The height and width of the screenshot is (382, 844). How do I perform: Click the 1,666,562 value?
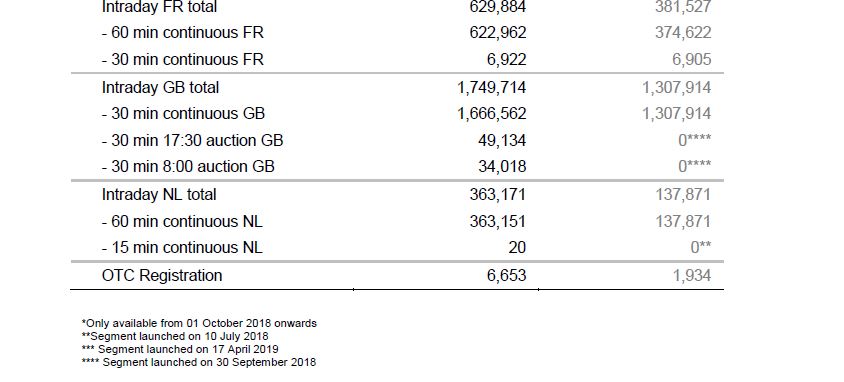491,114
